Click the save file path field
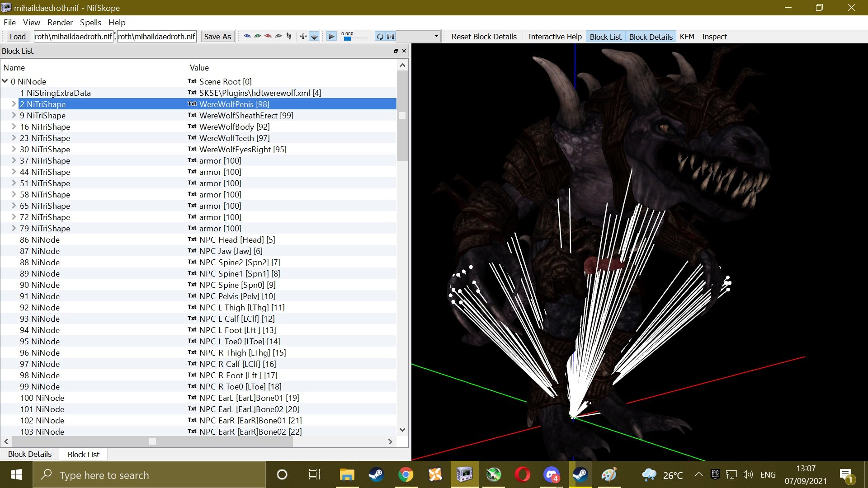 click(157, 37)
